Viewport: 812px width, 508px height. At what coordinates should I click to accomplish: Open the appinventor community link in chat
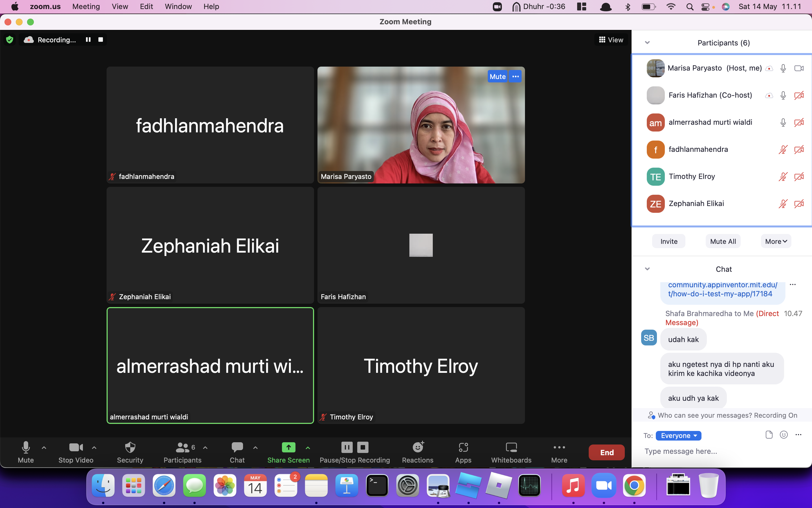click(722, 289)
